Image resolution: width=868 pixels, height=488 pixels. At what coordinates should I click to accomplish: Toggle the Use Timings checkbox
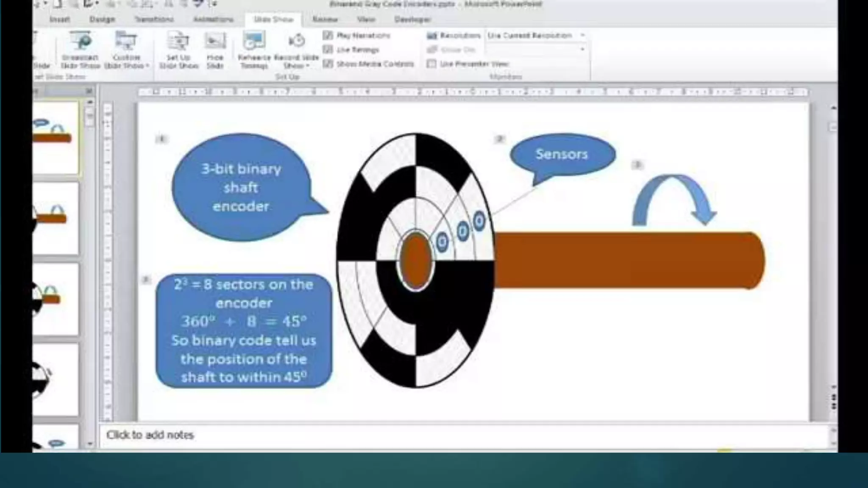pos(328,50)
